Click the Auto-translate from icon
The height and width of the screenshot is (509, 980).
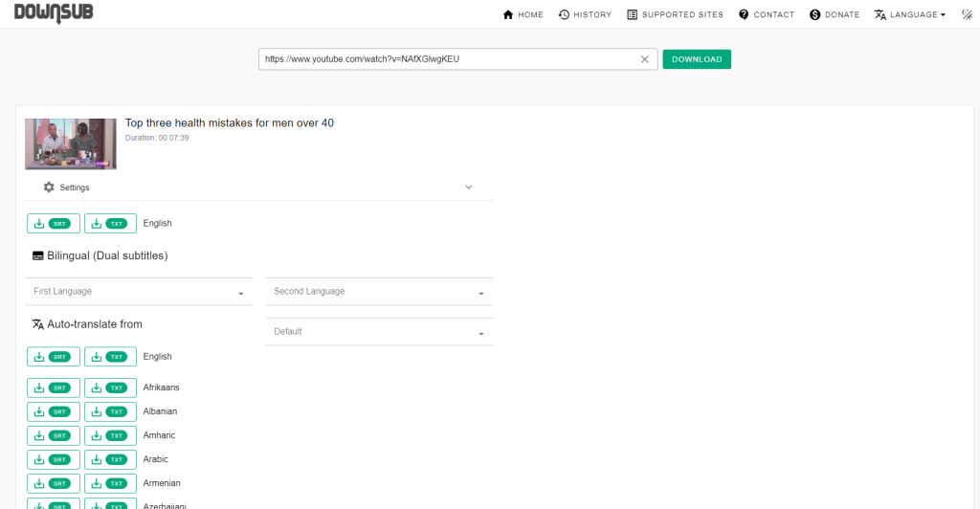pos(38,324)
